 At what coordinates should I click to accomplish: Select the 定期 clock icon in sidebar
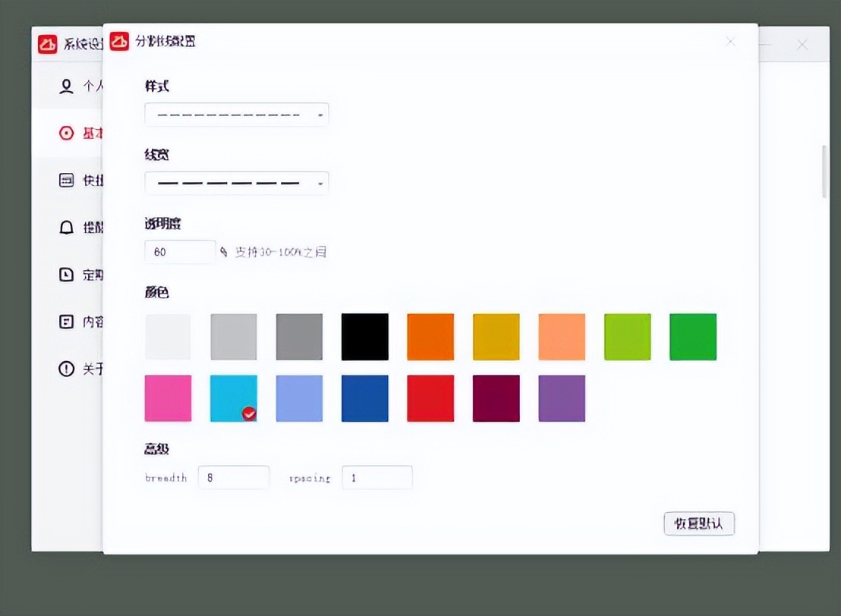point(66,274)
